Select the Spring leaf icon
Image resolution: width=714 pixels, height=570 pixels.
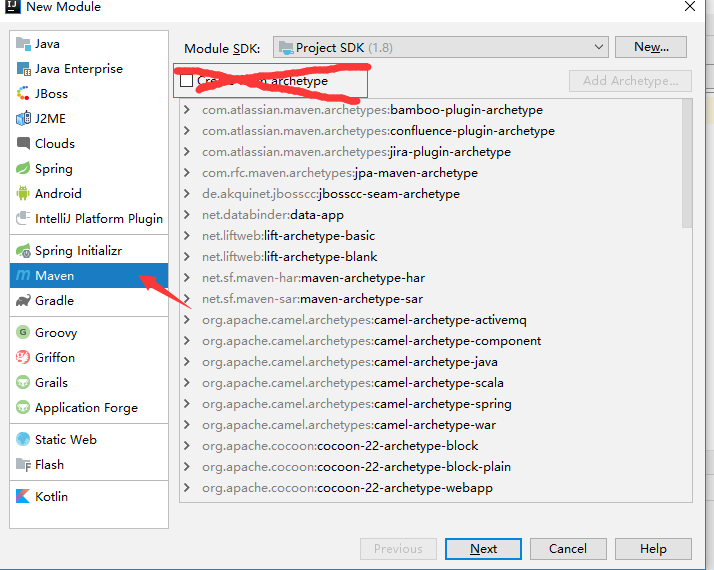(x=23, y=168)
